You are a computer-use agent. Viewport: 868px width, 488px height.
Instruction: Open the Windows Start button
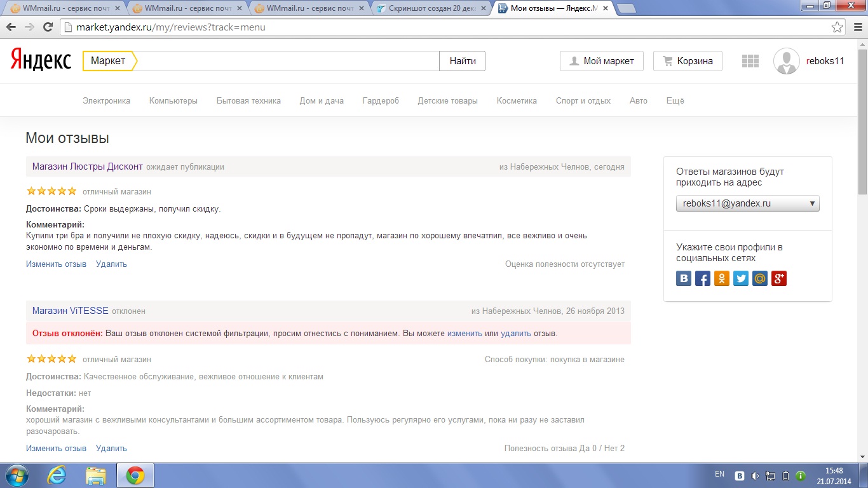click(x=17, y=475)
